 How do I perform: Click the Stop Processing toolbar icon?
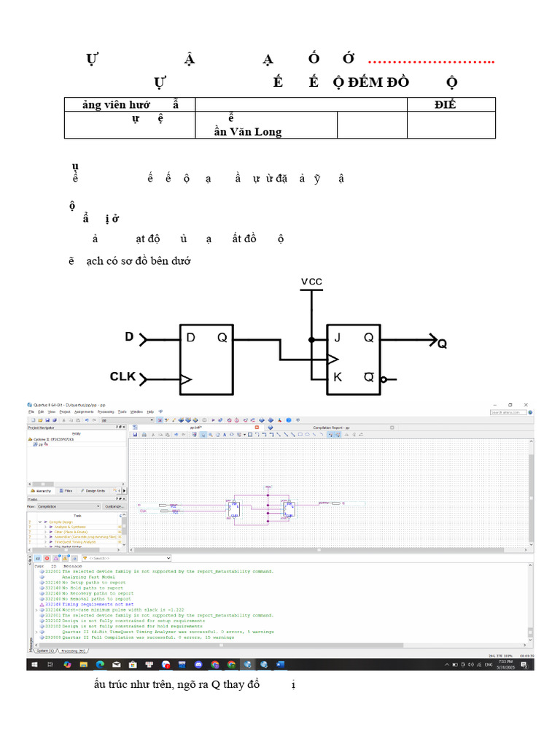(205, 420)
